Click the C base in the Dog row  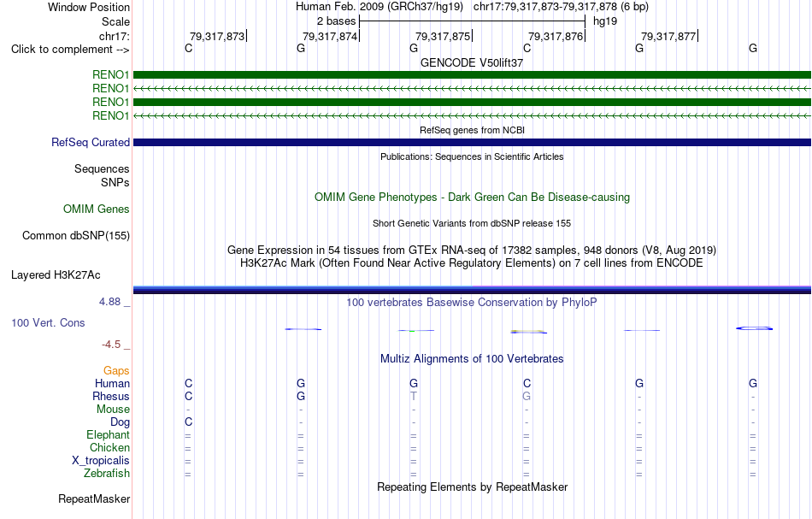[x=189, y=422]
